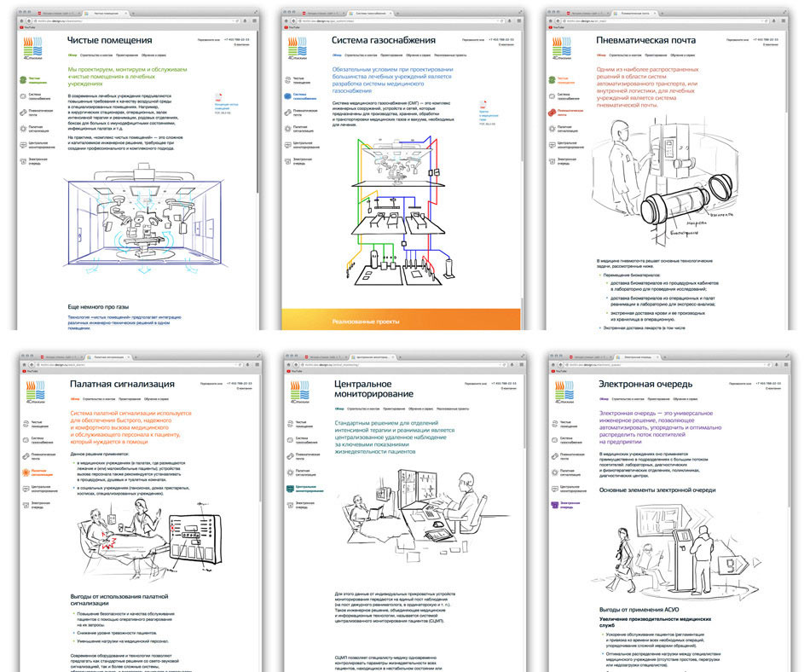Open the Реализованные проекты tab on the Система газоснабжения page

click(450, 54)
